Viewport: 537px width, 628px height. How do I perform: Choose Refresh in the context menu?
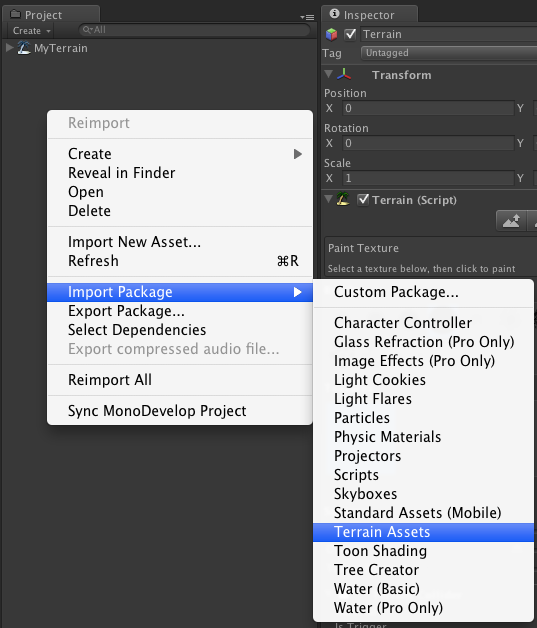[180, 261]
